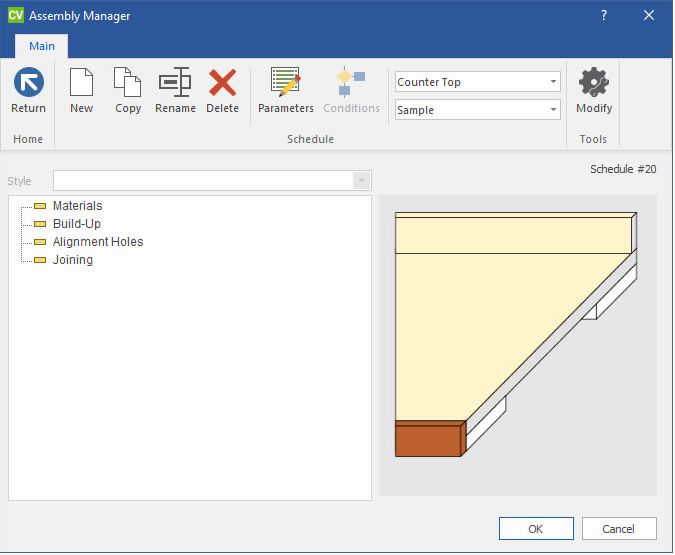Screen dimensions: 675x555
Task: Click the help question mark
Action: pos(604,15)
